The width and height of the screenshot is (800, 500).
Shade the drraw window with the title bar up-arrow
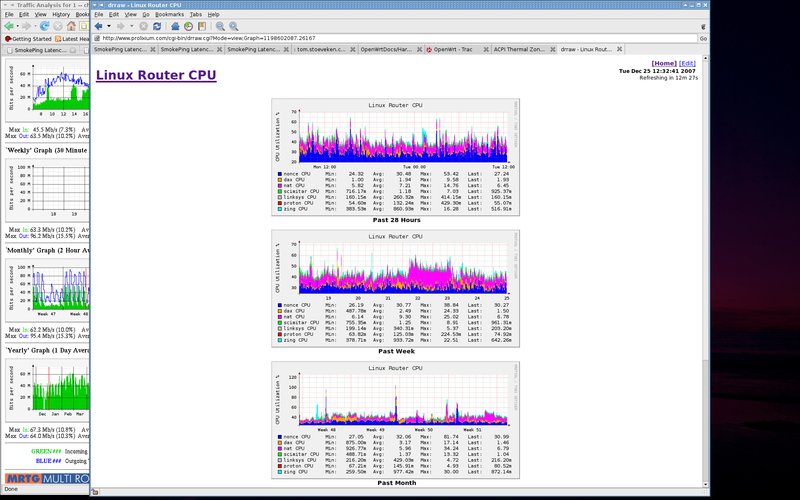click(x=685, y=5)
